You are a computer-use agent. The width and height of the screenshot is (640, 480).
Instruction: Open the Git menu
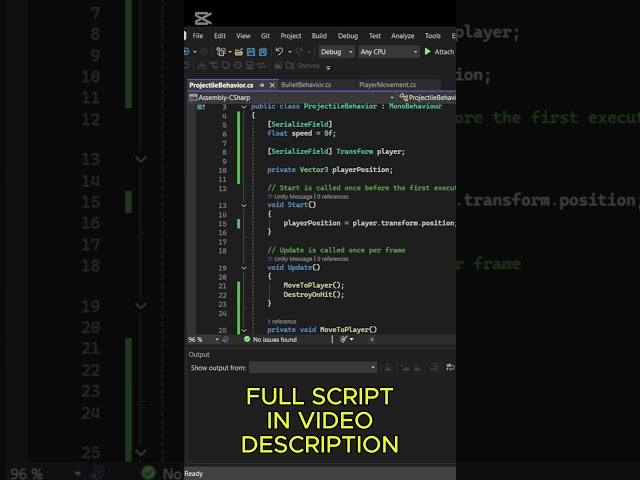click(265, 36)
